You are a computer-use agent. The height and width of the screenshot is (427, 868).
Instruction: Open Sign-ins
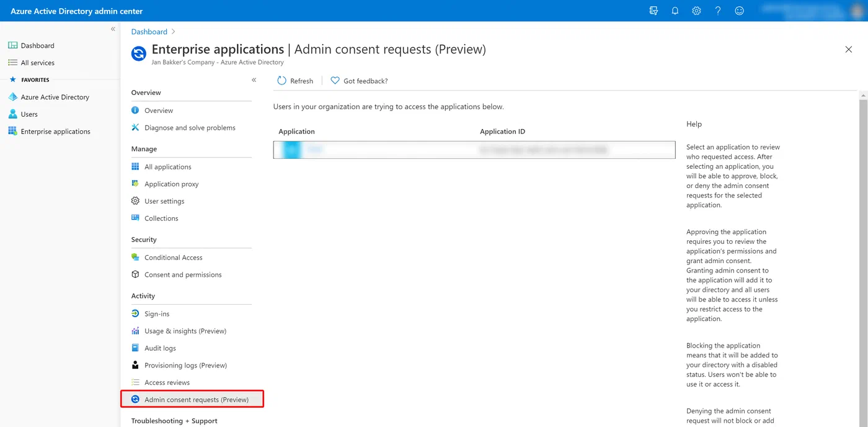tap(157, 314)
